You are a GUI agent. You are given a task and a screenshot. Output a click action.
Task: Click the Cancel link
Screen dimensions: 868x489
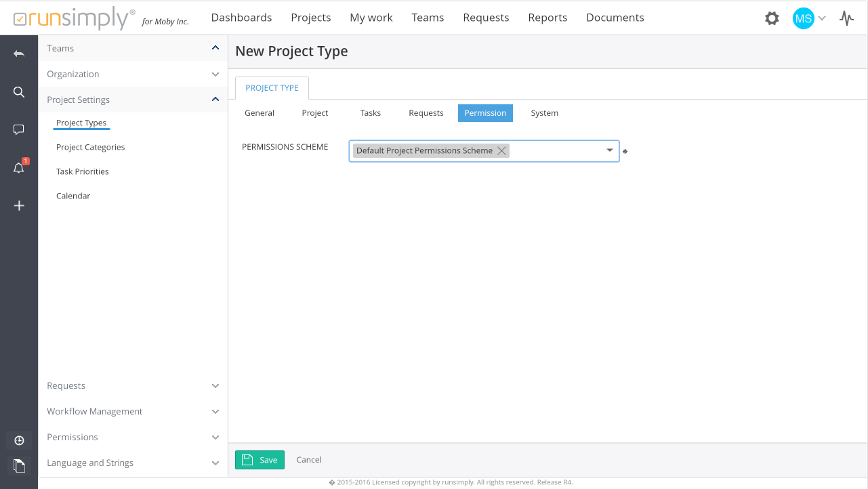point(309,460)
